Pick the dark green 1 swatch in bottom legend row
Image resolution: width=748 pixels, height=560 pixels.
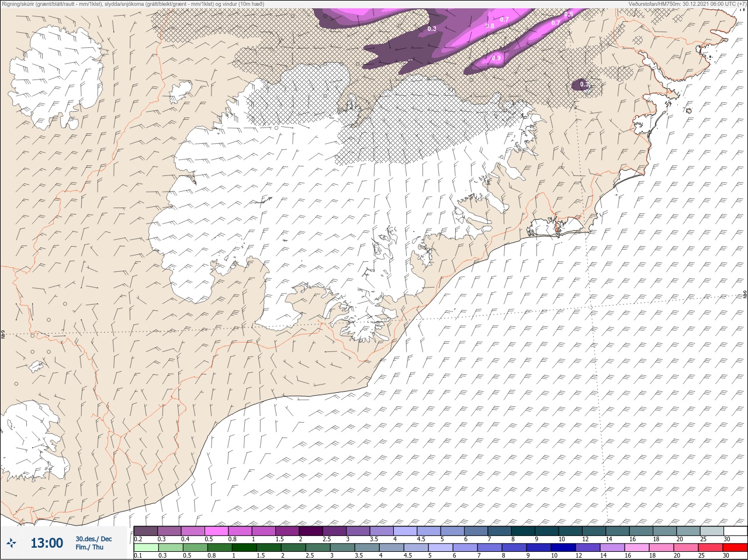(x=244, y=548)
